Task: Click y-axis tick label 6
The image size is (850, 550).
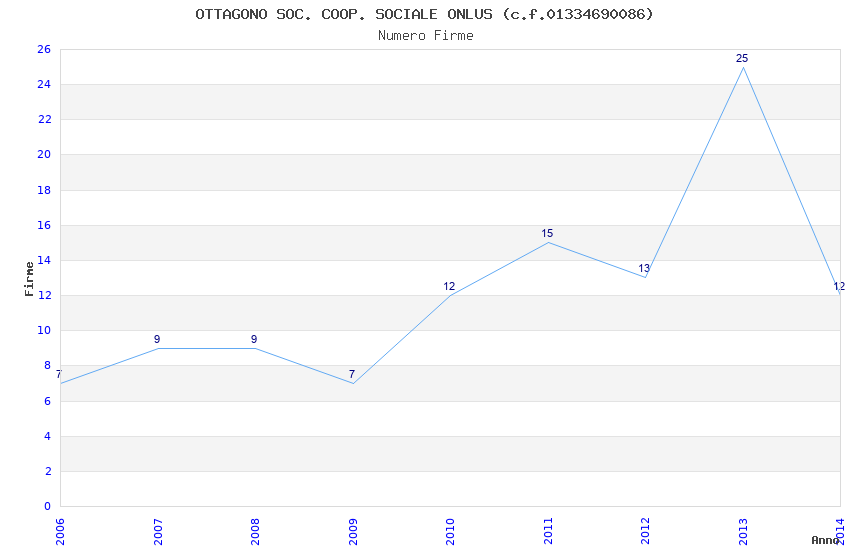Action: coord(47,402)
